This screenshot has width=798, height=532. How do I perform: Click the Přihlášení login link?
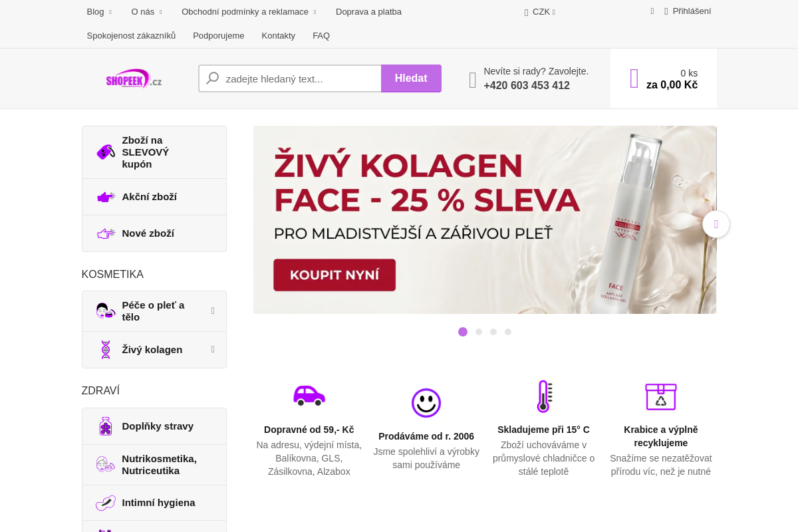(688, 11)
